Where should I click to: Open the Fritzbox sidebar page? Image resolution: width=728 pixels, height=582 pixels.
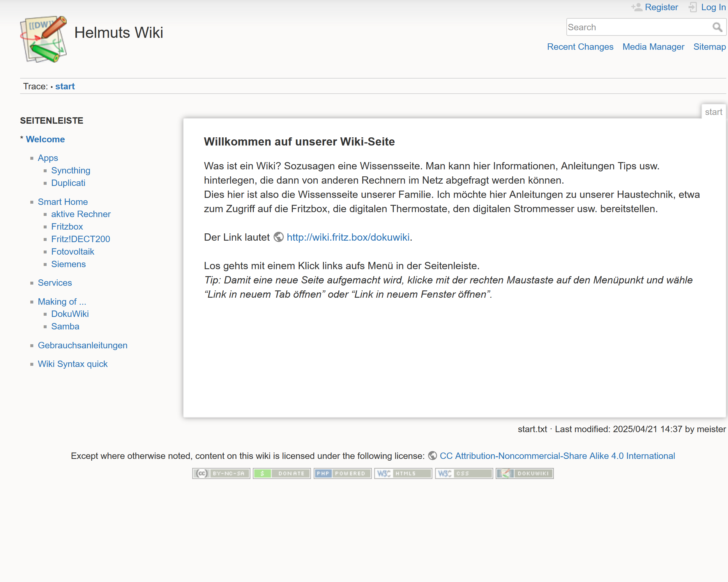tap(67, 226)
